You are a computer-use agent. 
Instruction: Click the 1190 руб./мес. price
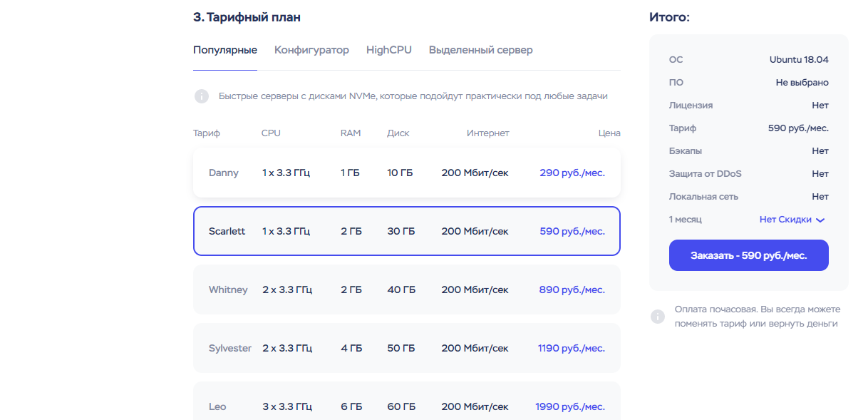click(x=571, y=348)
